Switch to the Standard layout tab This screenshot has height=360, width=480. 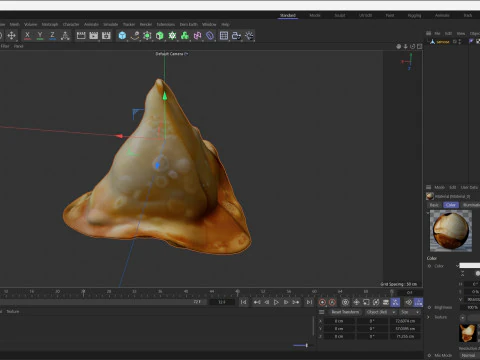288,15
